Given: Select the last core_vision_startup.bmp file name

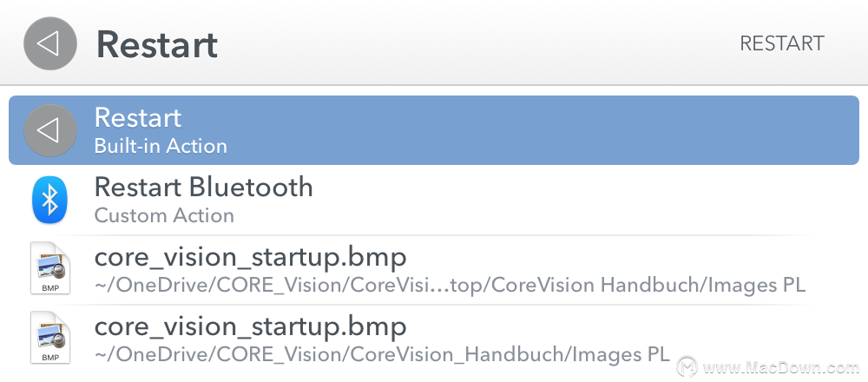Looking at the screenshot, I should click(250, 326).
